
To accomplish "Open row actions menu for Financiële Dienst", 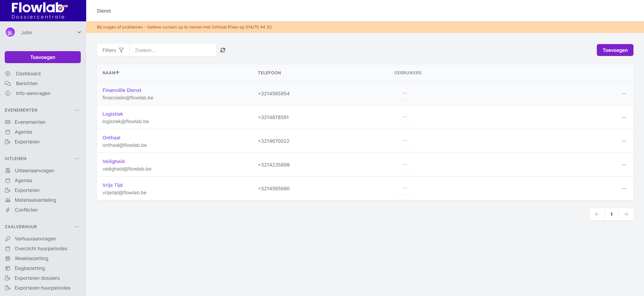I will pos(624,94).
